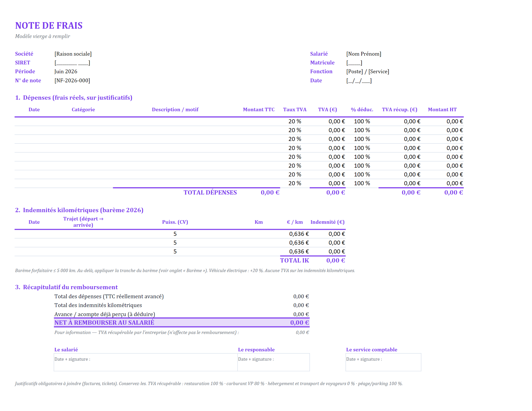Viewport: 532px width, 411px height.
Task: Click the Société label
Action: 24,54
